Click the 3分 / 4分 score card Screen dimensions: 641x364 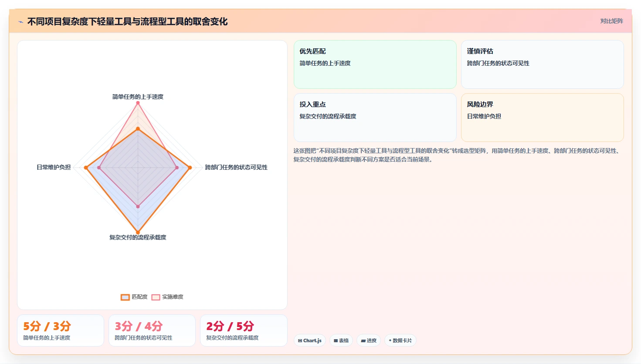pyautogui.click(x=152, y=330)
